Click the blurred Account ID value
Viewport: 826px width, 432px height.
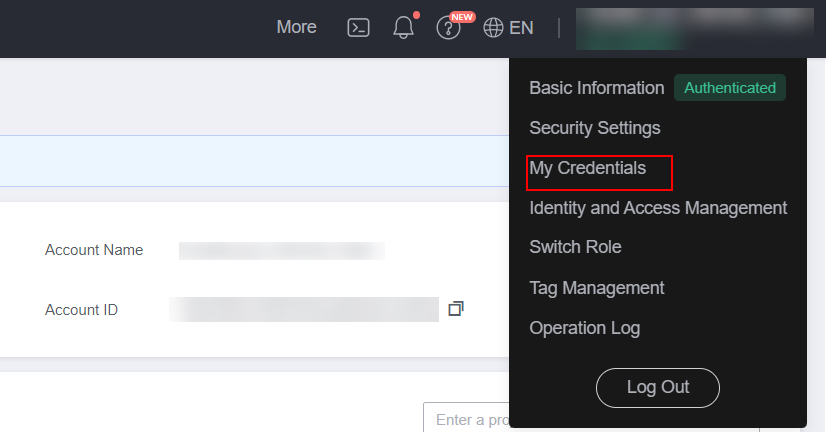point(304,309)
